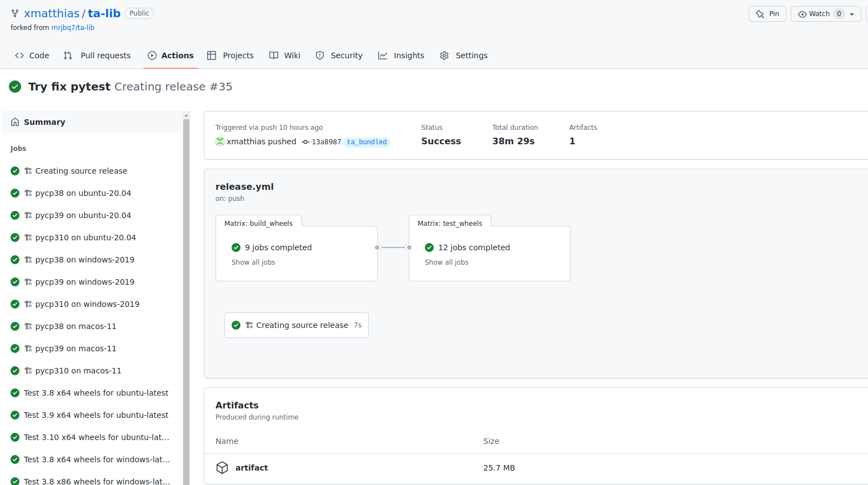Switch to the Projects tab
The height and width of the screenshot is (485, 868).
pyautogui.click(x=230, y=55)
